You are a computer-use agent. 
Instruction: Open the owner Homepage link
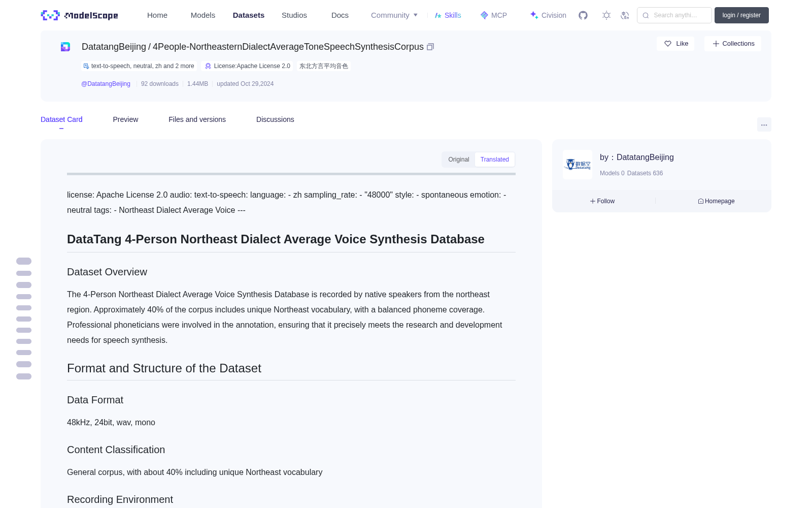716,201
